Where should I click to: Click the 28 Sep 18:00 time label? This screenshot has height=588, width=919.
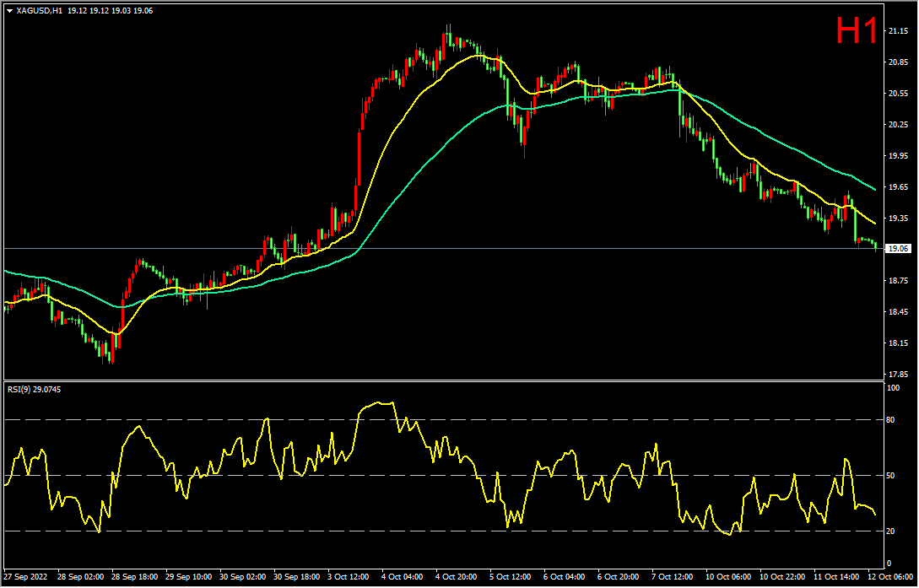click(x=136, y=577)
